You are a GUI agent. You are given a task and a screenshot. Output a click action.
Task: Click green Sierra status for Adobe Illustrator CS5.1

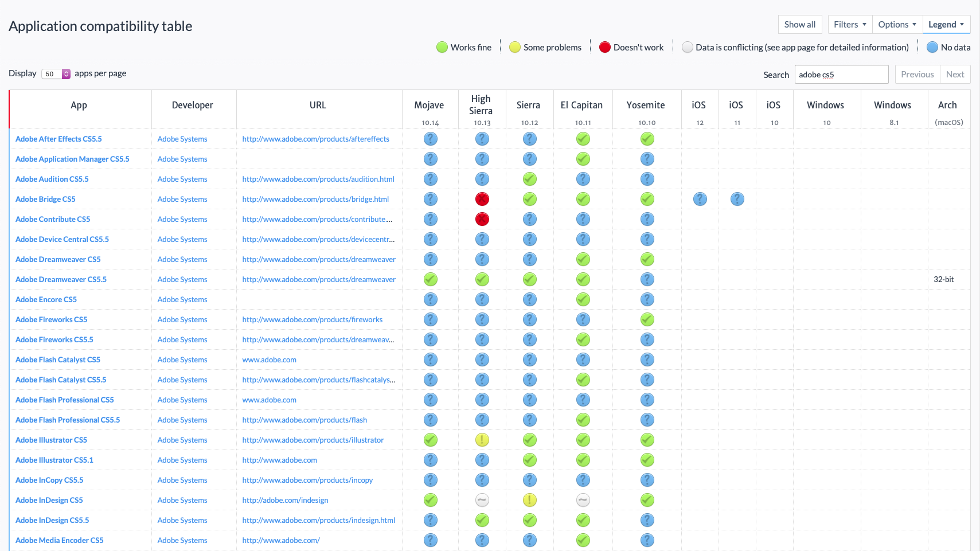point(530,460)
